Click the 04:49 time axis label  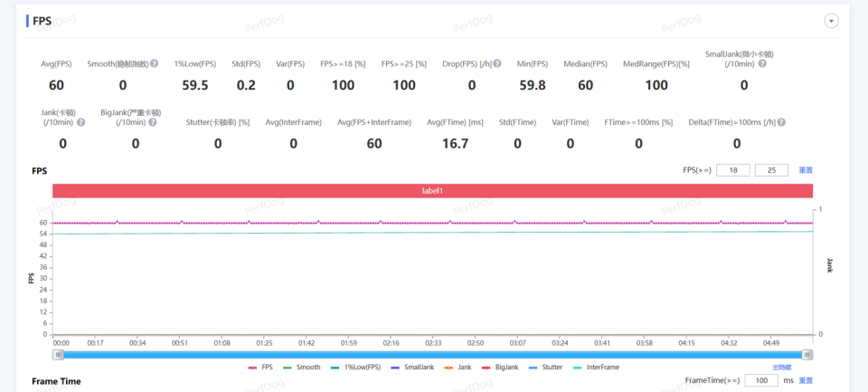pyautogui.click(x=770, y=343)
